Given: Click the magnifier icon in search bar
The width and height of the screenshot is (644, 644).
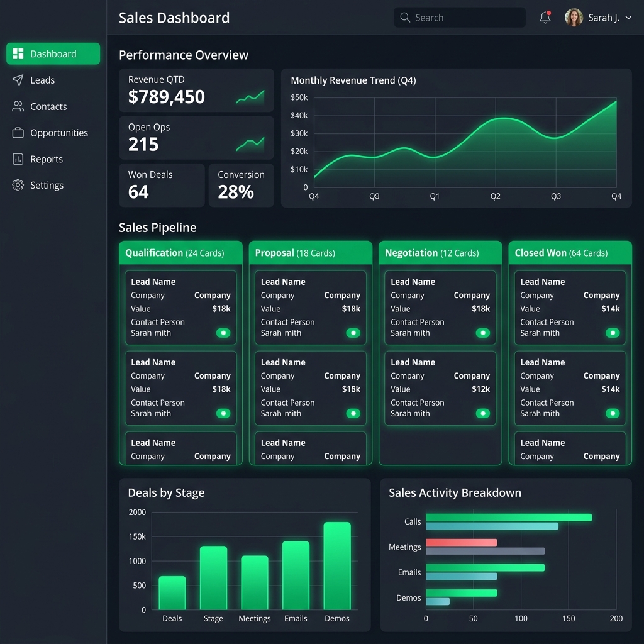Looking at the screenshot, I should pos(405,18).
